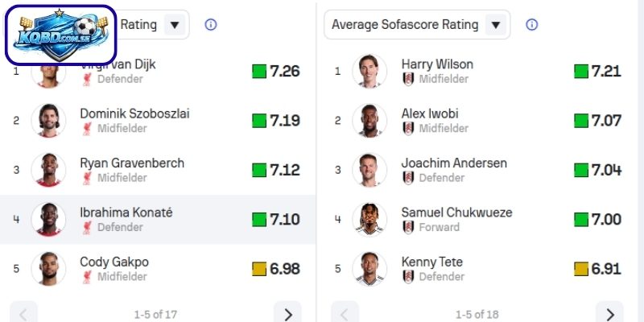Click Fulham crest under Harry Wilson
Screen dimensions: 644x322
(408, 79)
